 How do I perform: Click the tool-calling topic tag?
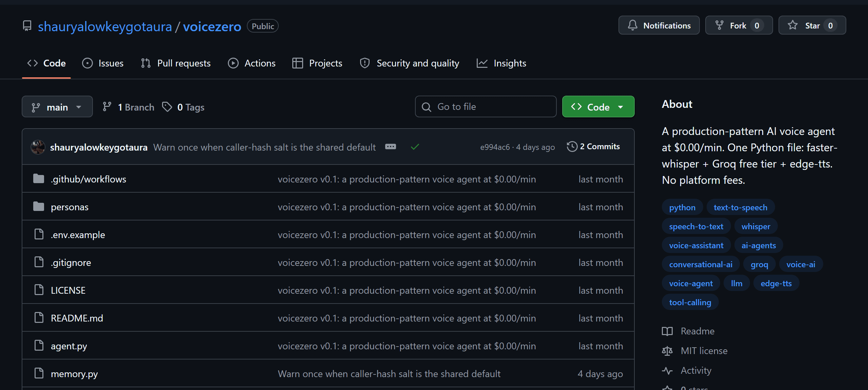tap(690, 302)
